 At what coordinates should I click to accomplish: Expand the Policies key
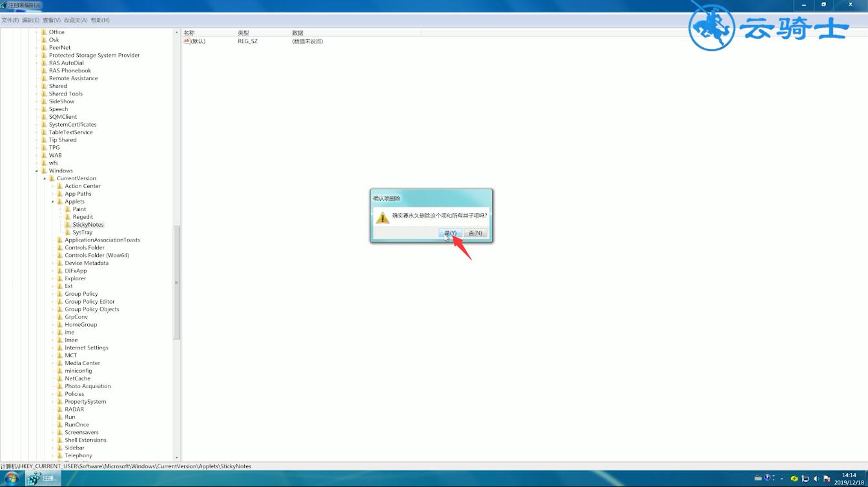point(52,394)
